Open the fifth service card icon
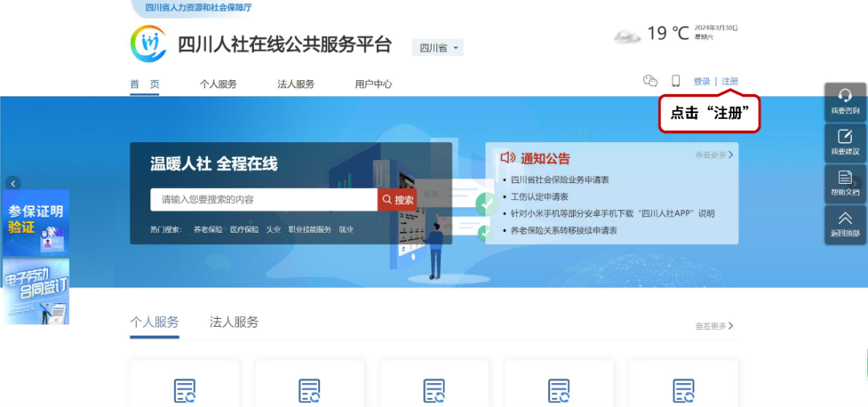Image resolution: width=868 pixels, height=407 pixels. click(x=683, y=390)
